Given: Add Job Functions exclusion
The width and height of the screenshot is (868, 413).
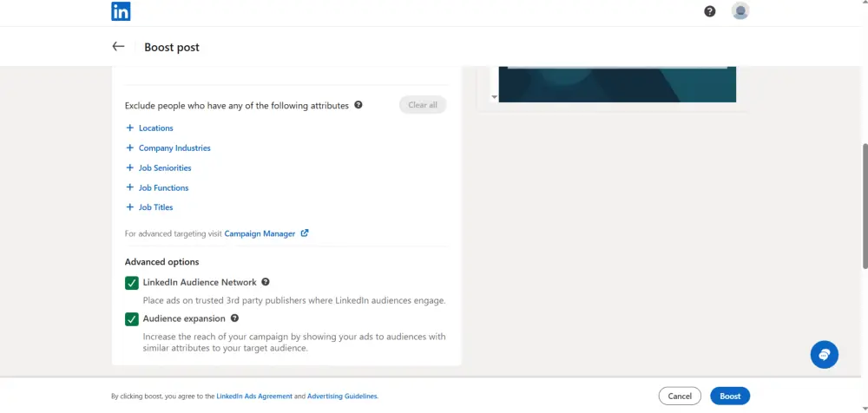Looking at the screenshot, I should click(164, 187).
